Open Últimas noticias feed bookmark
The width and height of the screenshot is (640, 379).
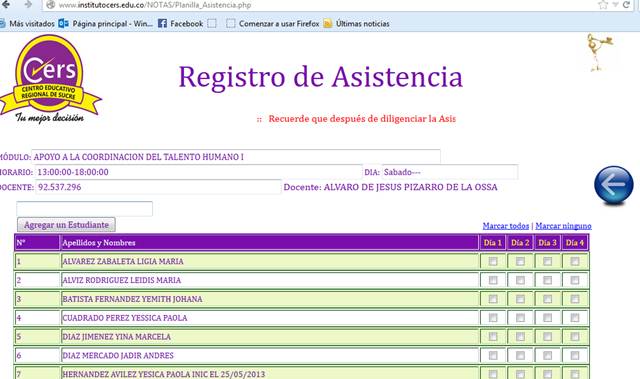pyautogui.click(x=356, y=24)
